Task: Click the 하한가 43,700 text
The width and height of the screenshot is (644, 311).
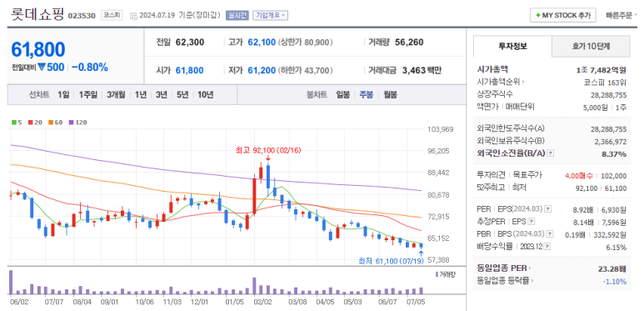Action: (x=305, y=71)
